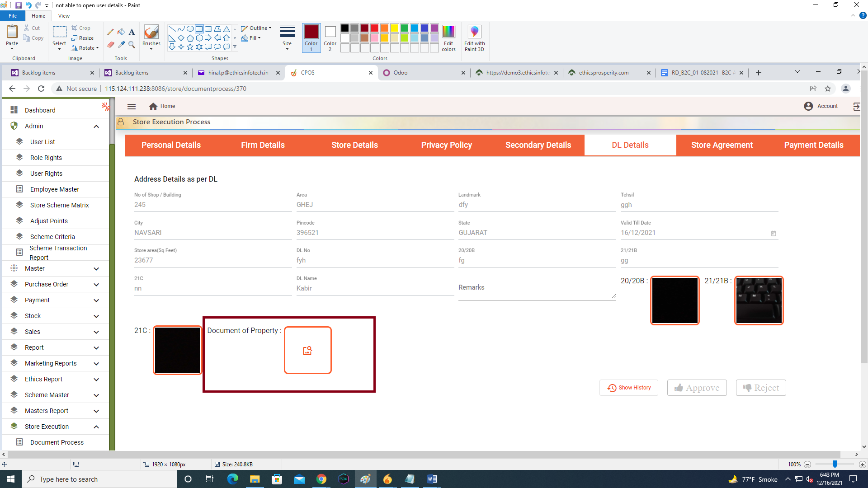
Task: Select the Pencil tool in Paint
Action: pyautogui.click(x=110, y=32)
